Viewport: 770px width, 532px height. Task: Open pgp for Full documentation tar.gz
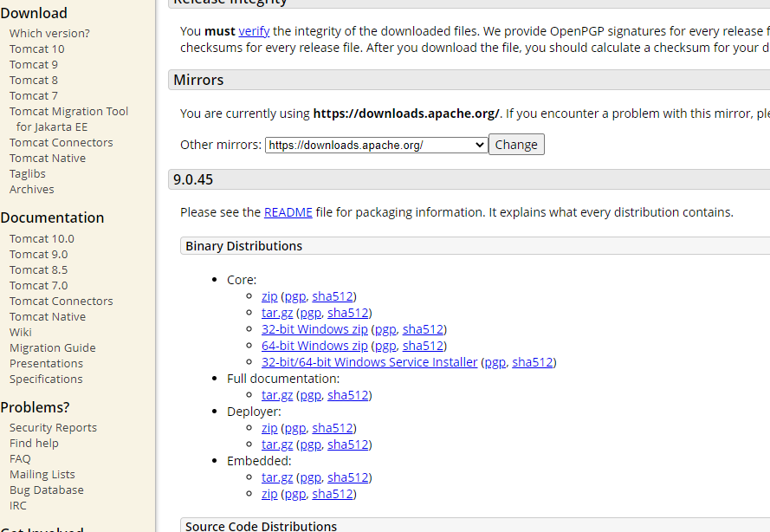tap(311, 395)
